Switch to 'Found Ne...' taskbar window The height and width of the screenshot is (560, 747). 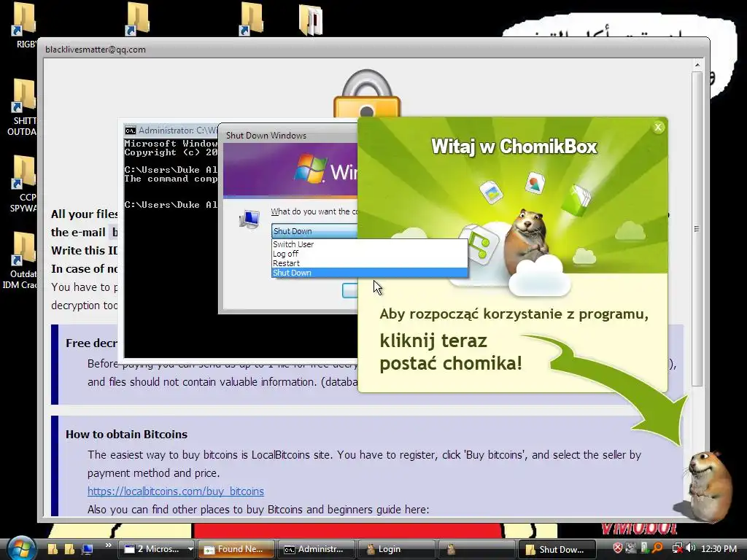click(x=236, y=549)
